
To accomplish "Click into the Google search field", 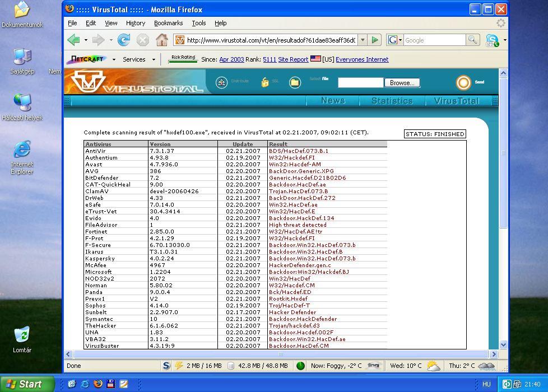I will pos(435,40).
